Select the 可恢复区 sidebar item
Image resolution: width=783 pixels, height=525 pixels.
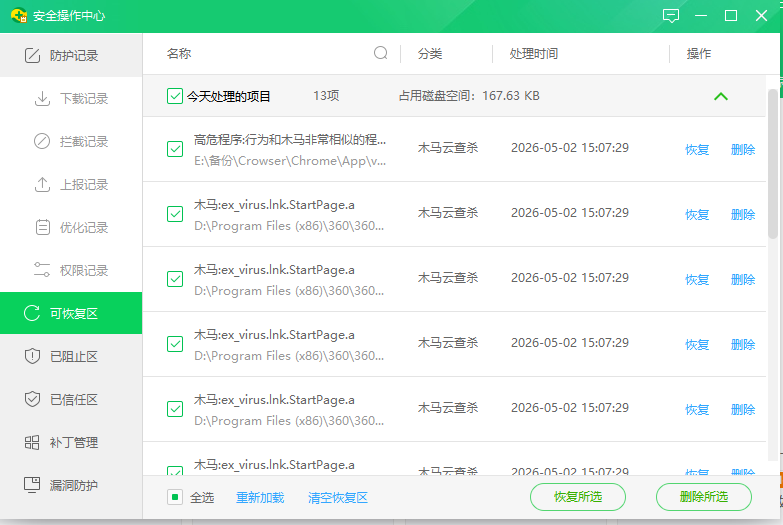(x=71, y=313)
